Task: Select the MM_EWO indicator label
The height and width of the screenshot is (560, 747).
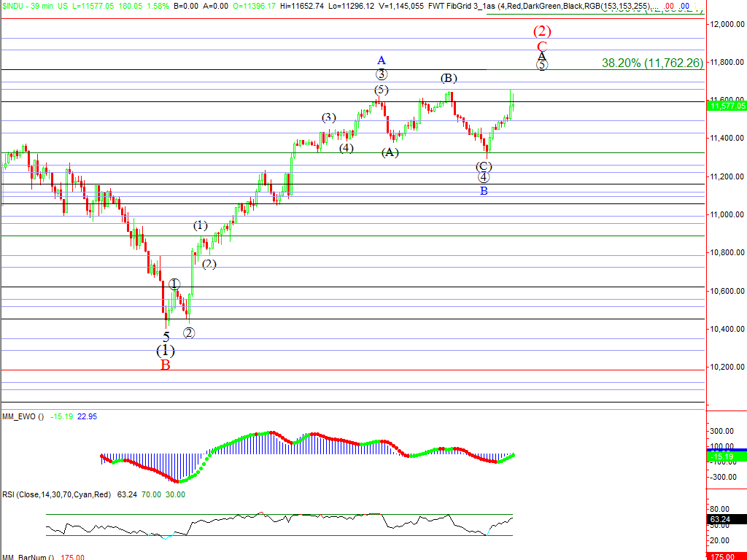Action: pos(22,416)
